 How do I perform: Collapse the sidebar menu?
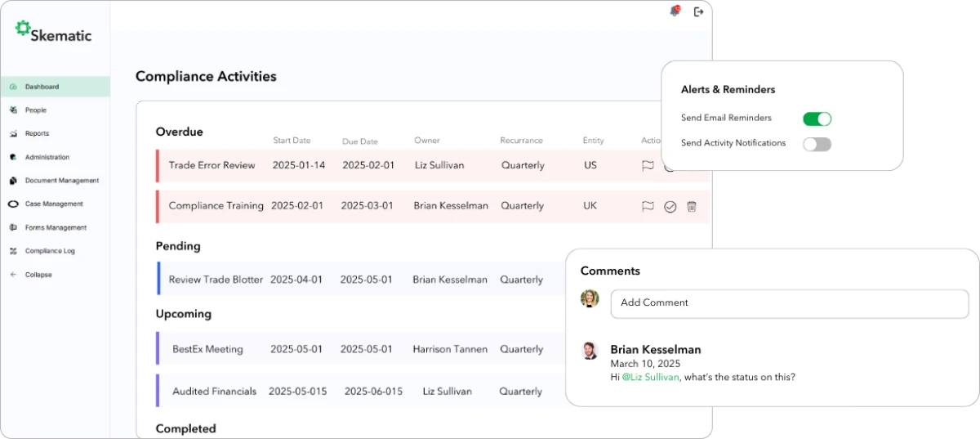coord(38,275)
